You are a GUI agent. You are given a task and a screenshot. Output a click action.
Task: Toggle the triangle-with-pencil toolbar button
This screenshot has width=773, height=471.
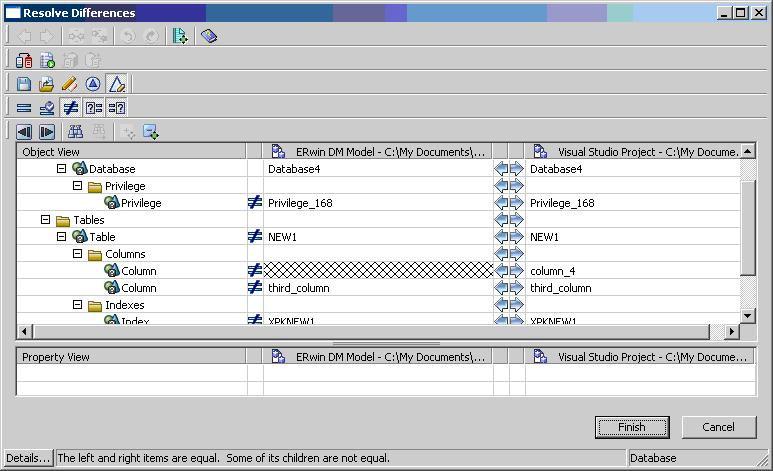click(116, 84)
